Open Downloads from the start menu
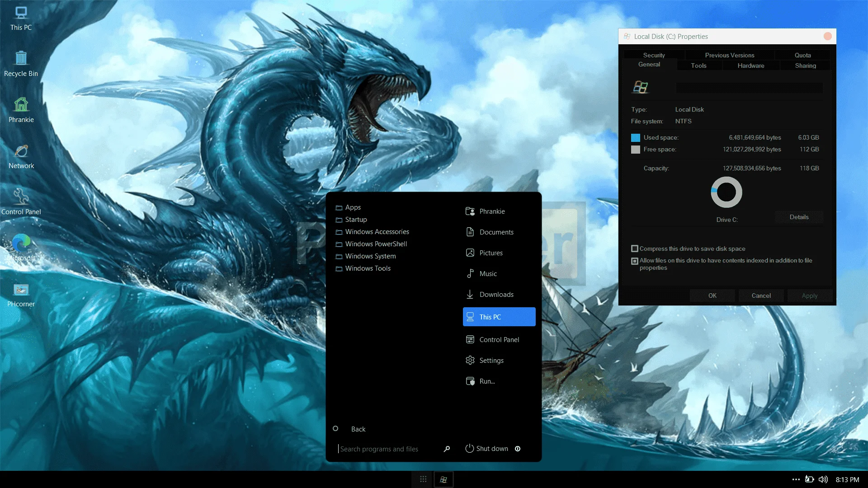This screenshot has width=868, height=488. click(499, 295)
